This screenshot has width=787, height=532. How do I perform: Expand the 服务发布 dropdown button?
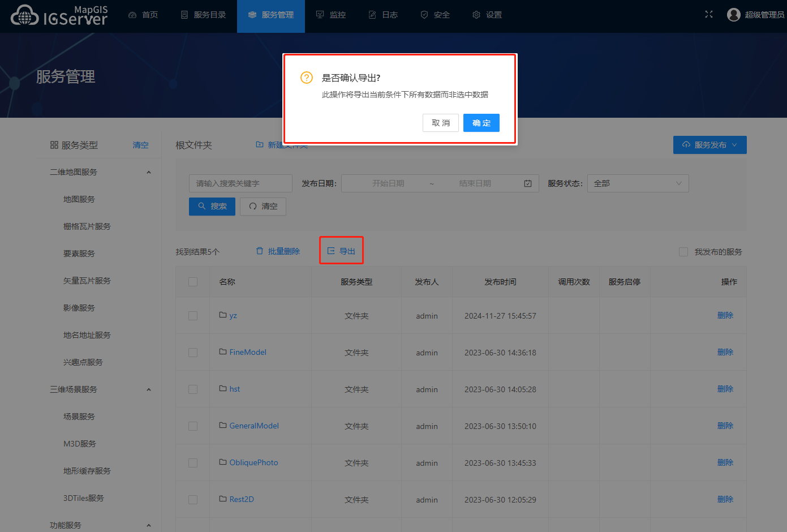tap(709, 145)
